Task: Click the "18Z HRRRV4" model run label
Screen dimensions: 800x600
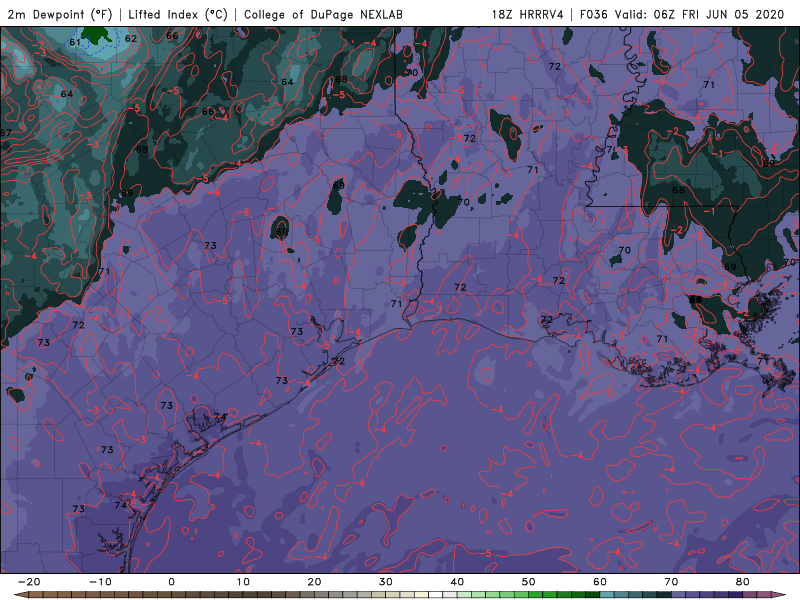Action: [x=527, y=15]
